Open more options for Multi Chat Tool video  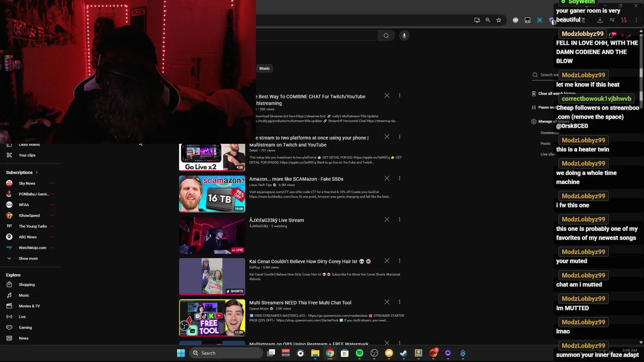pos(399,302)
